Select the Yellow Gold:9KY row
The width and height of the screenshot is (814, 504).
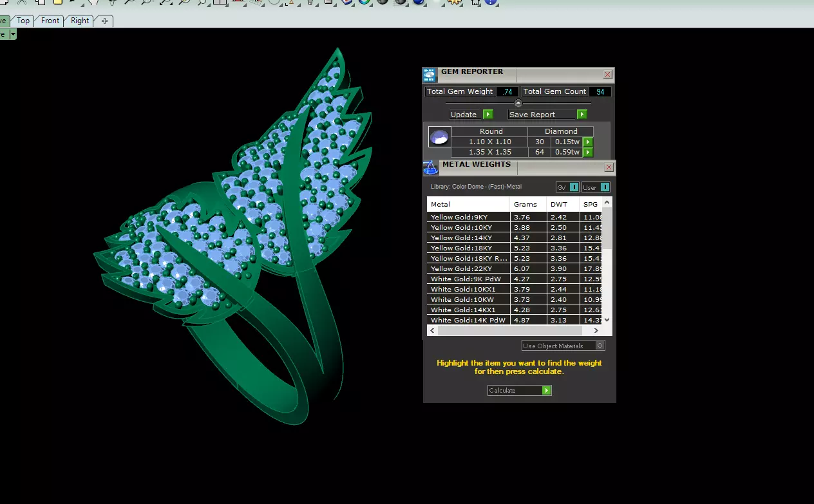coord(515,217)
